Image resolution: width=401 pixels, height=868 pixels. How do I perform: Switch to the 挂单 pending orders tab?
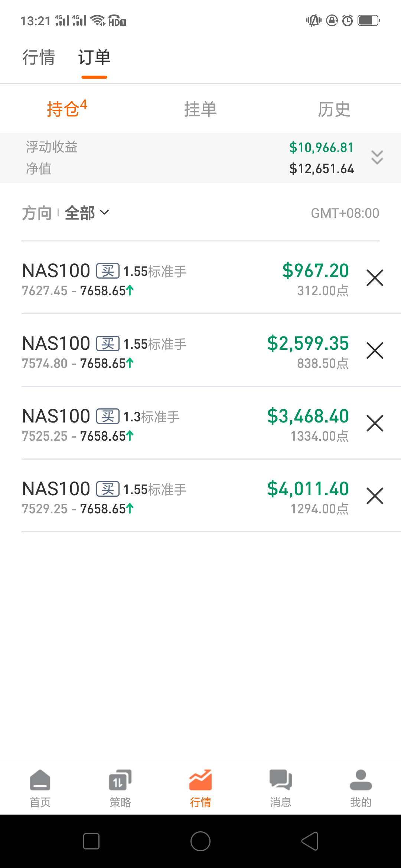(200, 109)
